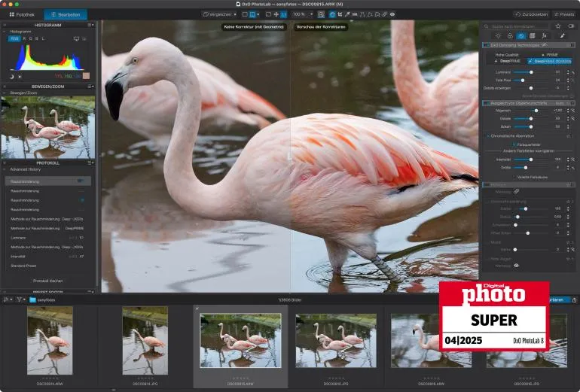Open the brush local adjustments tab
Viewport: 580px width, 392px height.
562,36
